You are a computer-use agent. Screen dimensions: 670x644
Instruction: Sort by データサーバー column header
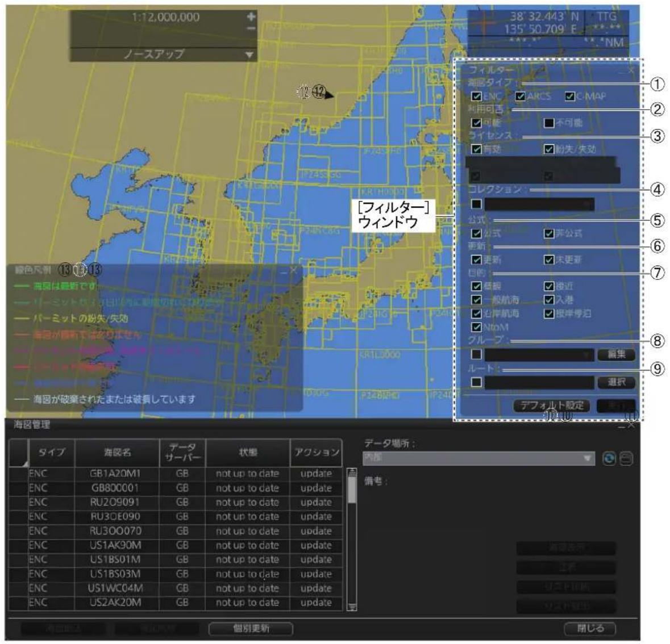coord(182,453)
